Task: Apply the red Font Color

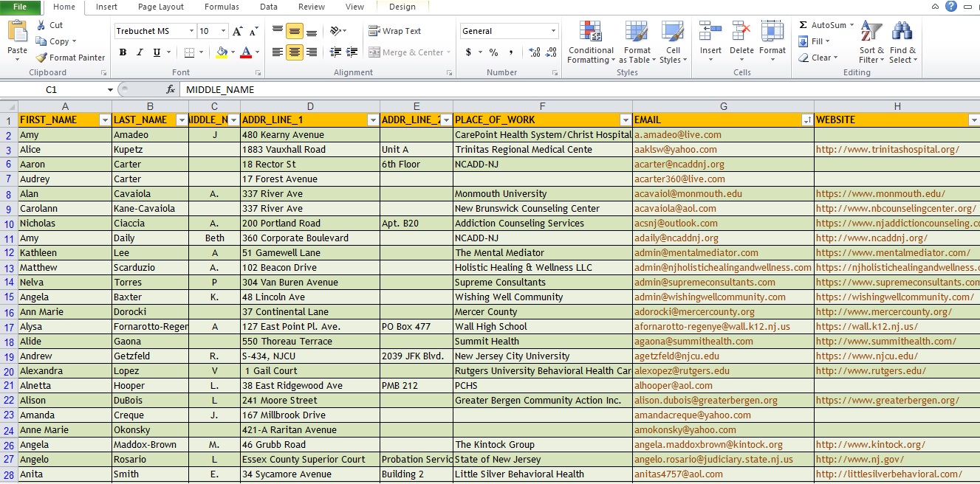Action: (247, 52)
